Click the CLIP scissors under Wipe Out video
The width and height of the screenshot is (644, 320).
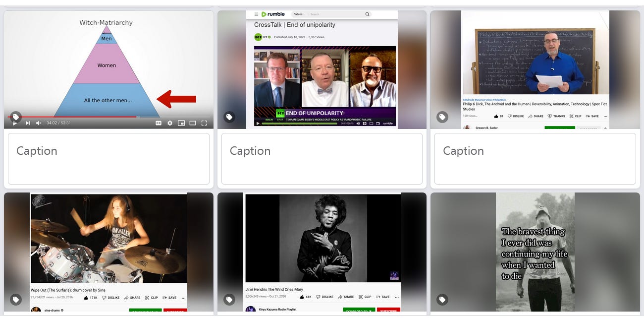(147, 298)
